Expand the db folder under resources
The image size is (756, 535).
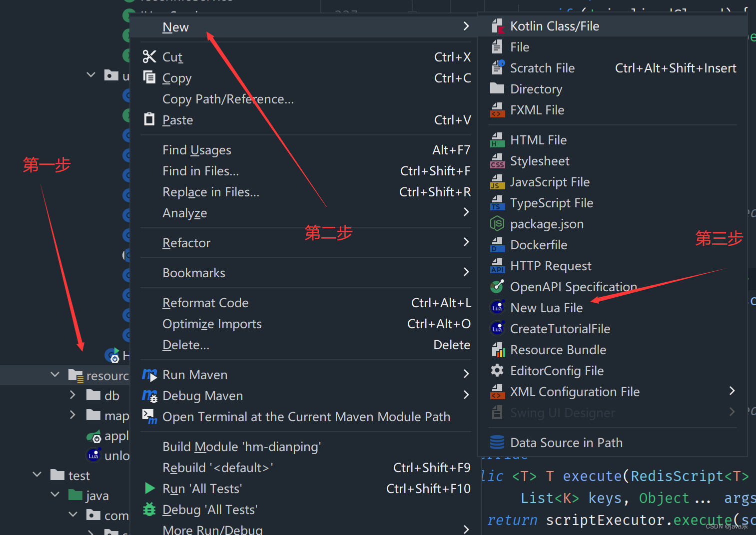click(72, 395)
